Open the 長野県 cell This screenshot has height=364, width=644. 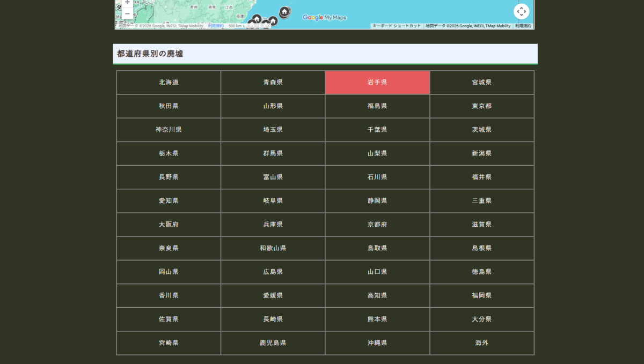coord(169,177)
